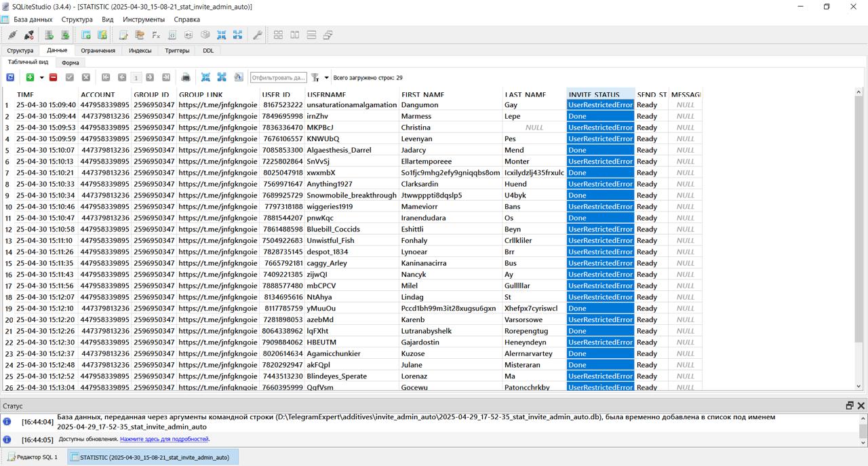Refresh table data with the blue reload icon

point(10,77)
